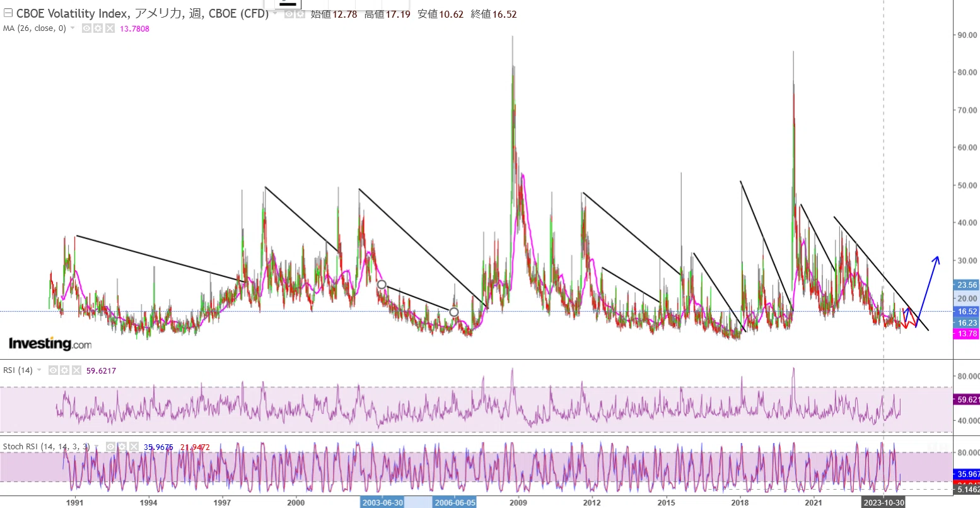Select the right circle handle of the trendline
Image resolution: width=980 pixels, height=508 pixels.
tap(453, 312)
